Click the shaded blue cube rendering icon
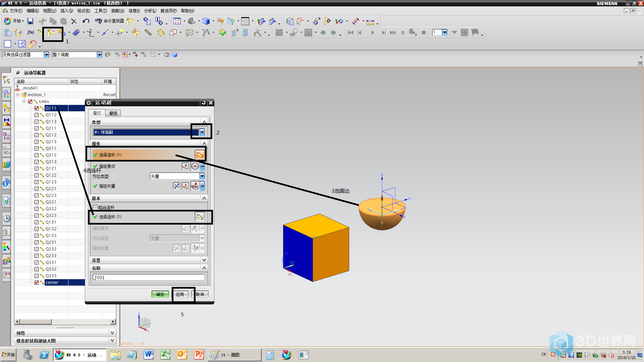 [x=206, y=21]
